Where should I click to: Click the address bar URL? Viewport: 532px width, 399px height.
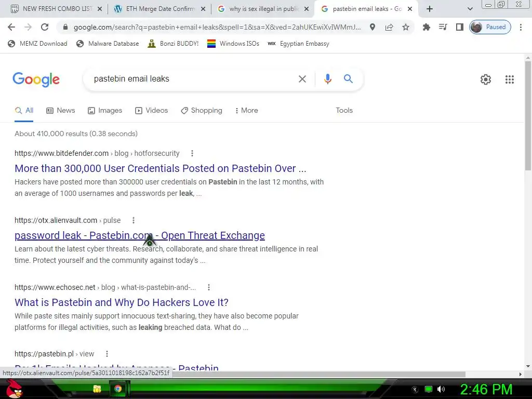point(217,27)
